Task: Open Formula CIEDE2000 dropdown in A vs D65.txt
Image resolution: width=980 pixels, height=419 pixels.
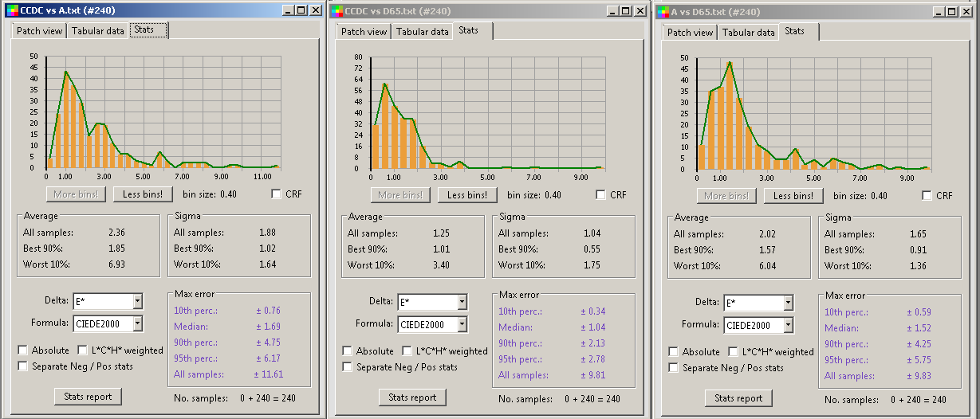Action: tap(788, 325)
